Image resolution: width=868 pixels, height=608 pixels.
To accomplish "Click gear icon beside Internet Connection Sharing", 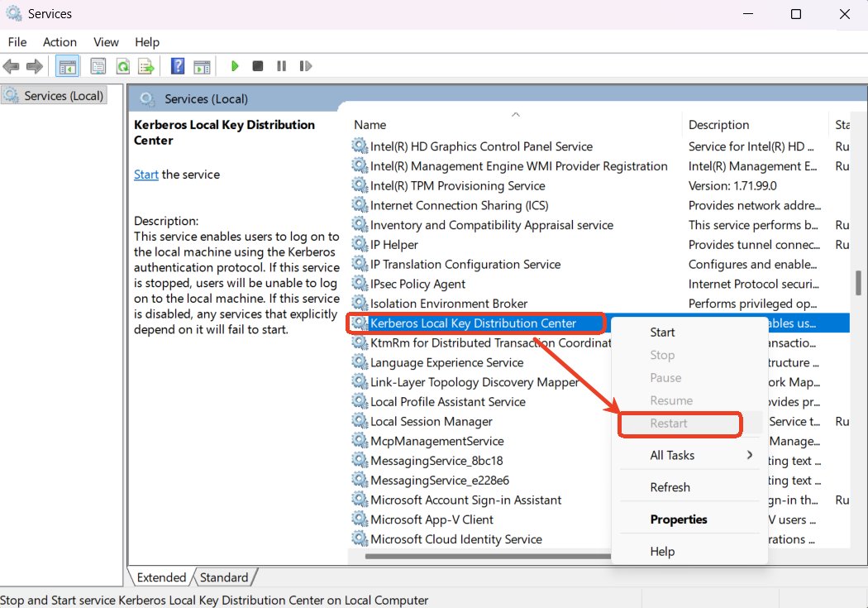I will pyautogui.click(x=360, y=205).
